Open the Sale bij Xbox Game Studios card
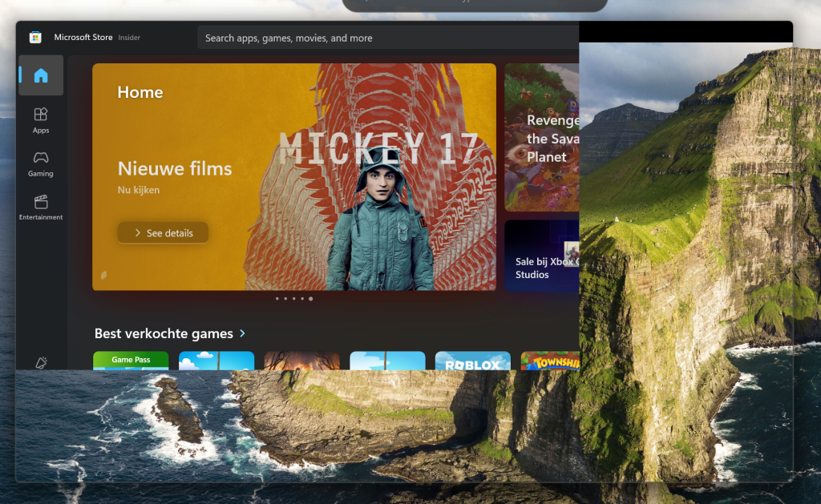This screenshot has height=504, width=821. [542, 256]
